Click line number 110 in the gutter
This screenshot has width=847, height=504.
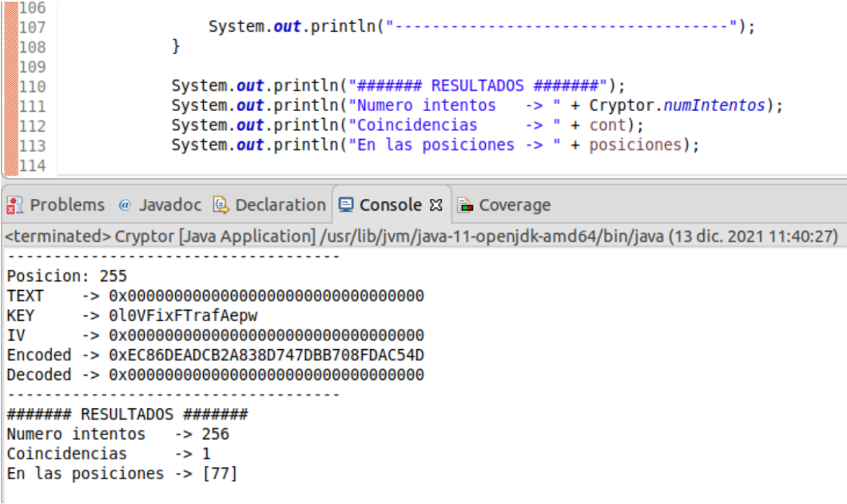coord(31,86)
